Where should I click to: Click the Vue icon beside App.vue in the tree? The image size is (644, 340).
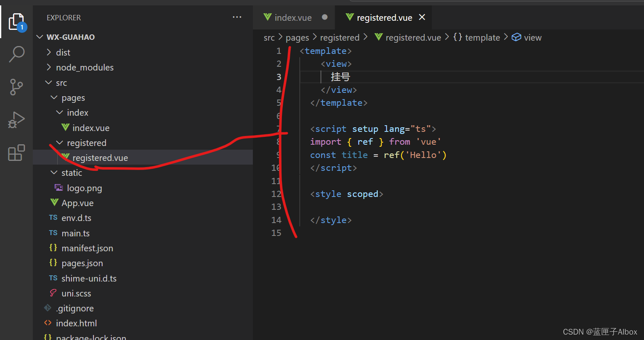(54, 202)
